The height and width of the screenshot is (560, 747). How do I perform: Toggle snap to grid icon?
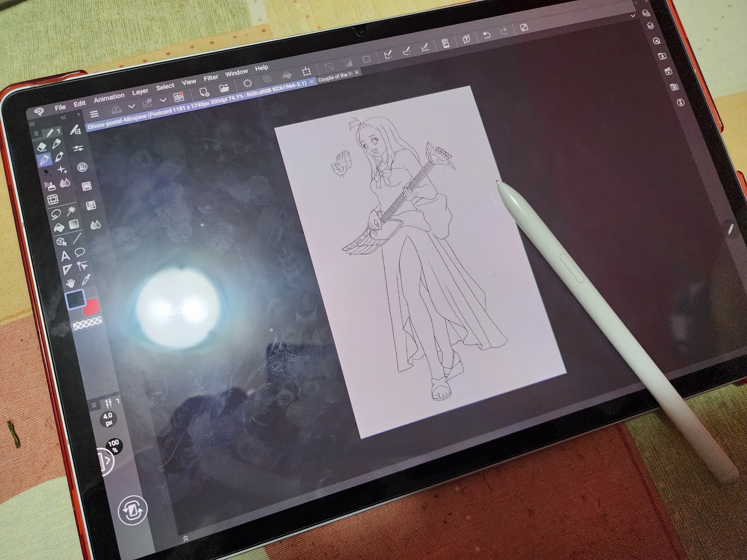pos(425,48)
